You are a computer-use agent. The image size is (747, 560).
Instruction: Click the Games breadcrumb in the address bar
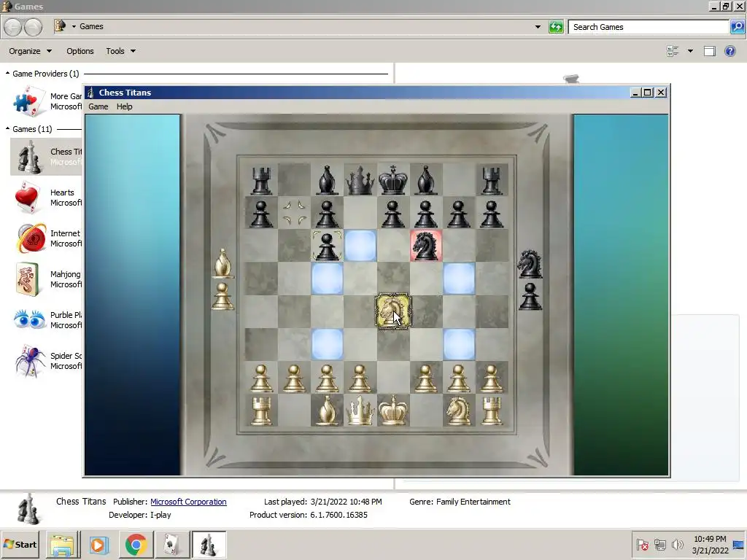(x=91, y=27)
